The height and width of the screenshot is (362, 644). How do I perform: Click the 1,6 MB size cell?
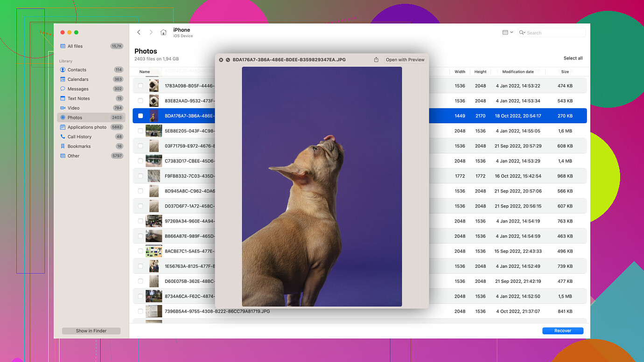pyautogui.click(x=565, y=131)
